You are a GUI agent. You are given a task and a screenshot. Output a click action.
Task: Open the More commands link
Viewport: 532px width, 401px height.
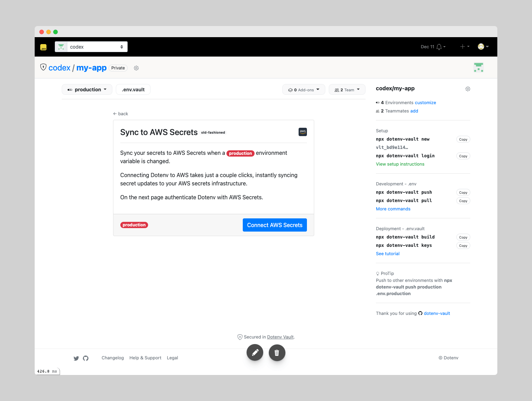393,209
